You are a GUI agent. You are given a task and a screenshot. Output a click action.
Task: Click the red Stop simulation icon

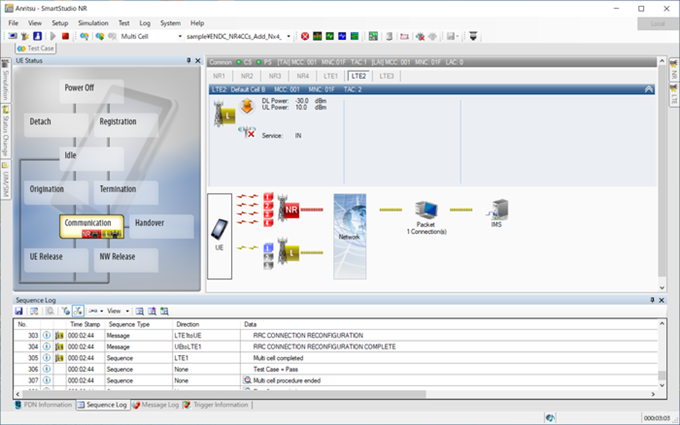point(65,36)
